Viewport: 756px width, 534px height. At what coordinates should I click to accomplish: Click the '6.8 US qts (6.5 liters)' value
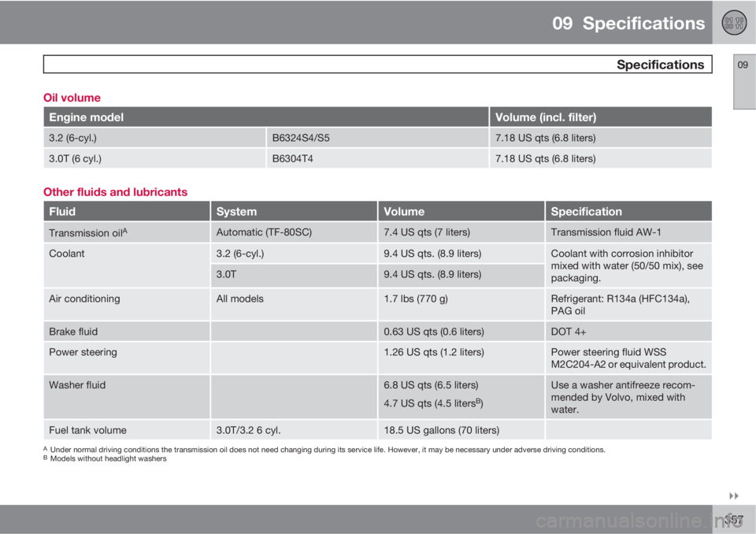pos(431,385)
